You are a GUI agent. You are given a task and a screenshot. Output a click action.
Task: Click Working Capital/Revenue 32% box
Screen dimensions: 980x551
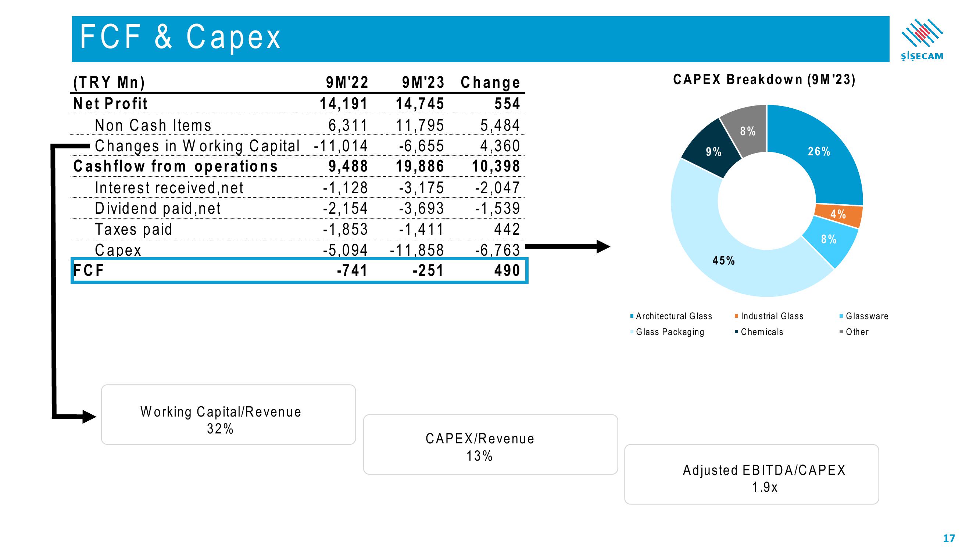(x=228, y=414)
